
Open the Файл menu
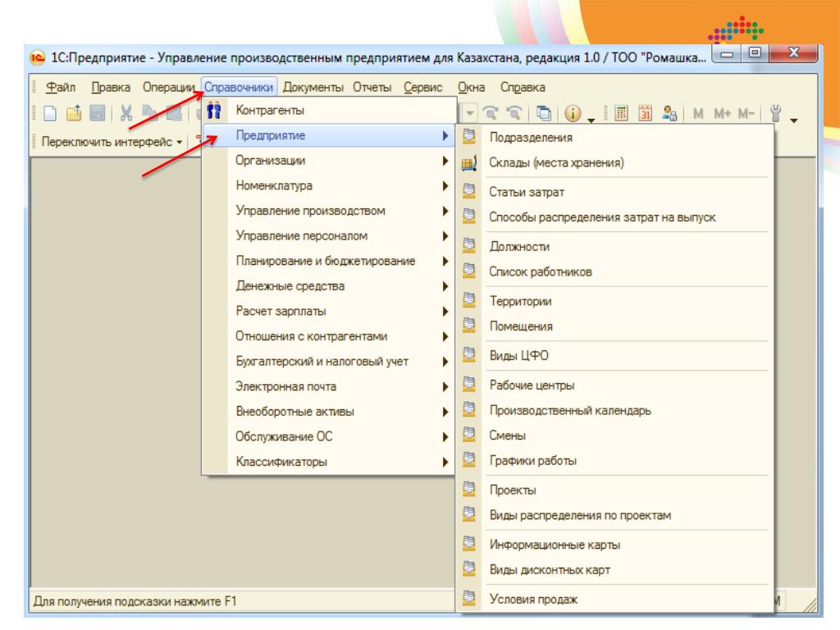point(61,87)
